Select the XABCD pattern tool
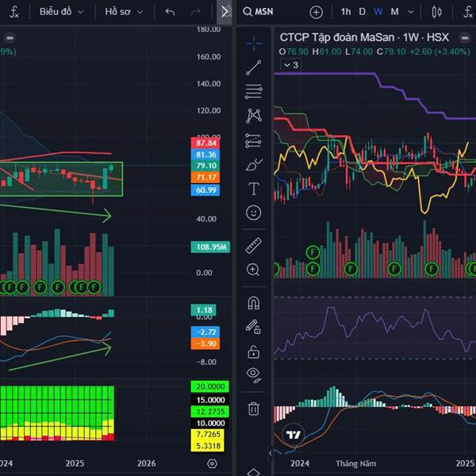The width and height of the screenshot is (476, 476). coord(254,116)
